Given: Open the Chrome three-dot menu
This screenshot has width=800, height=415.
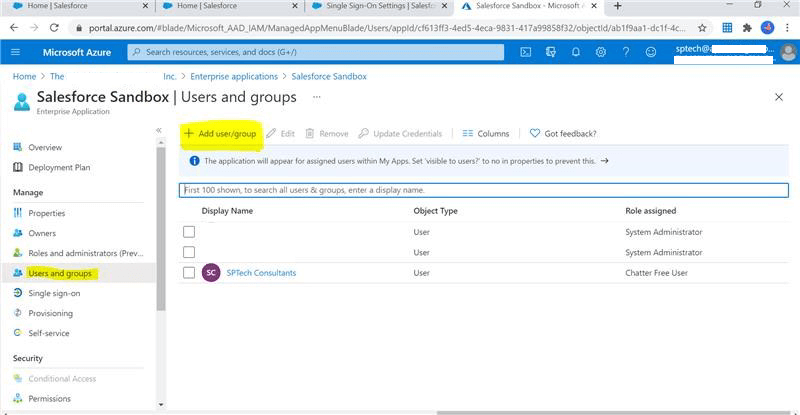Looking at the screenshot, I should 787,28.
